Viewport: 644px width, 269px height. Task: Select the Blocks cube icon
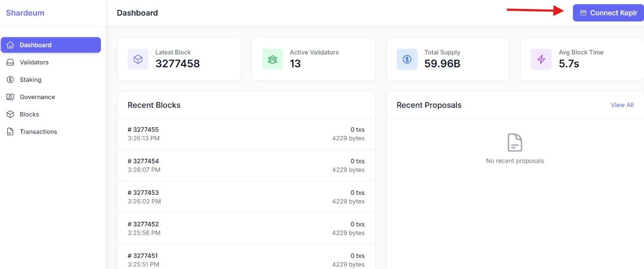tap(10, 114)
